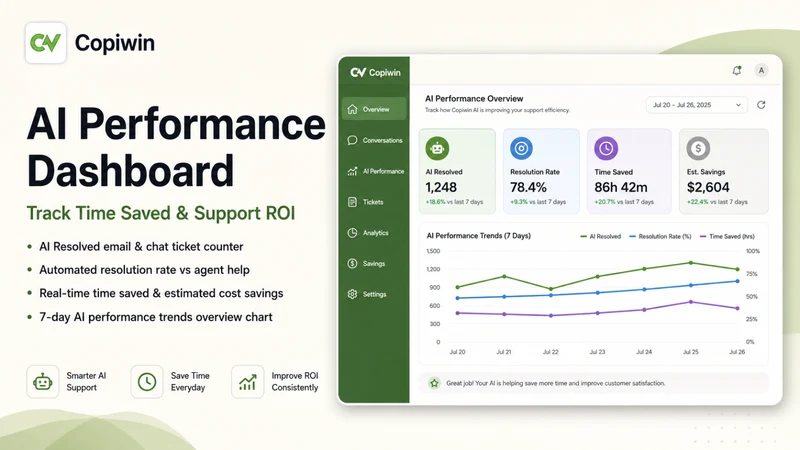Open Savings in the sidebar
This screenshot has width=800, height=450.
pos(374,263)
